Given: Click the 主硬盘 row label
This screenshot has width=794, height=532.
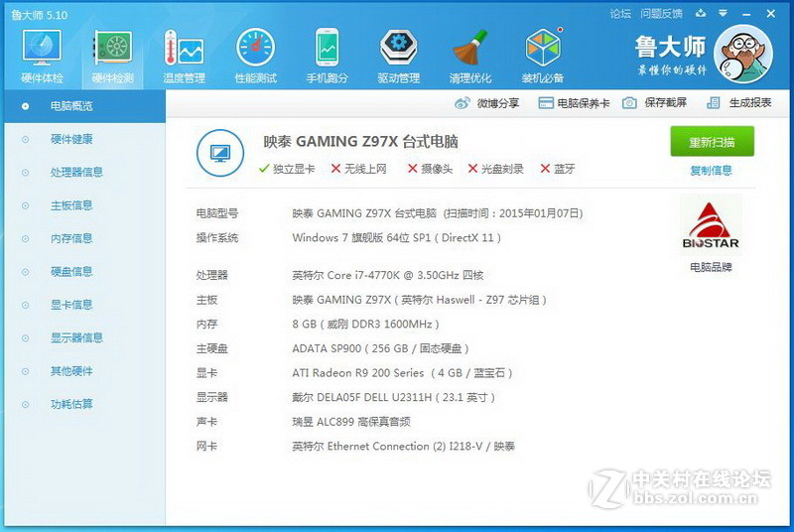Looking at the screenshot, I should 212,348.
